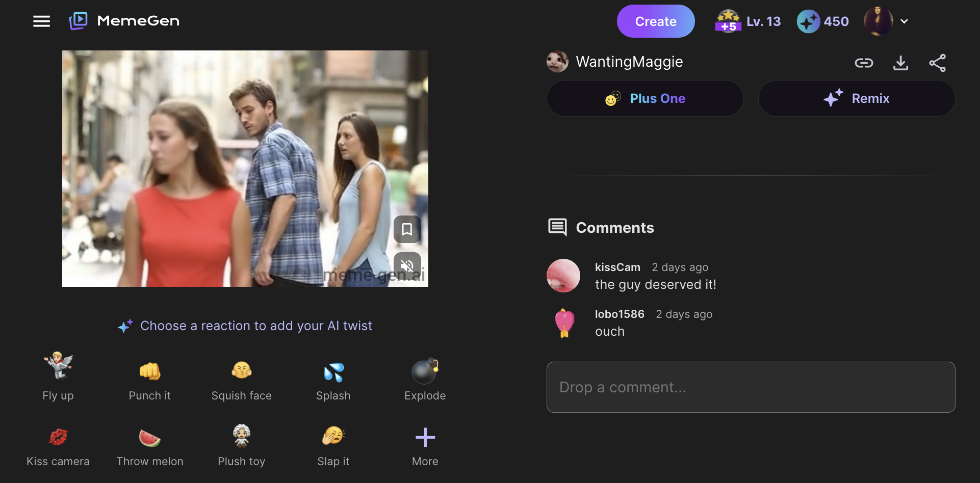Unmute the meme video
980x483 pixels.
click(x=407, y=265)
